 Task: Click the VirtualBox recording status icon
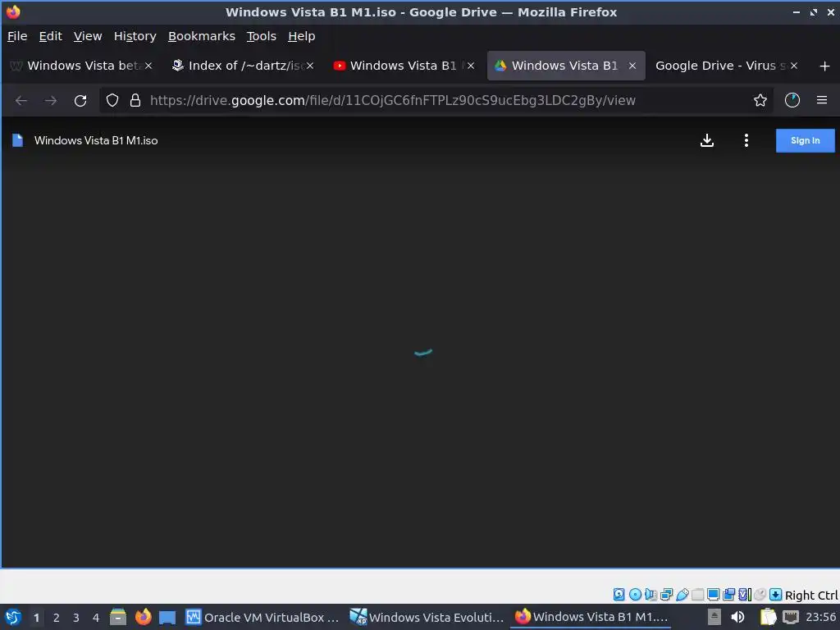(728, 594)
